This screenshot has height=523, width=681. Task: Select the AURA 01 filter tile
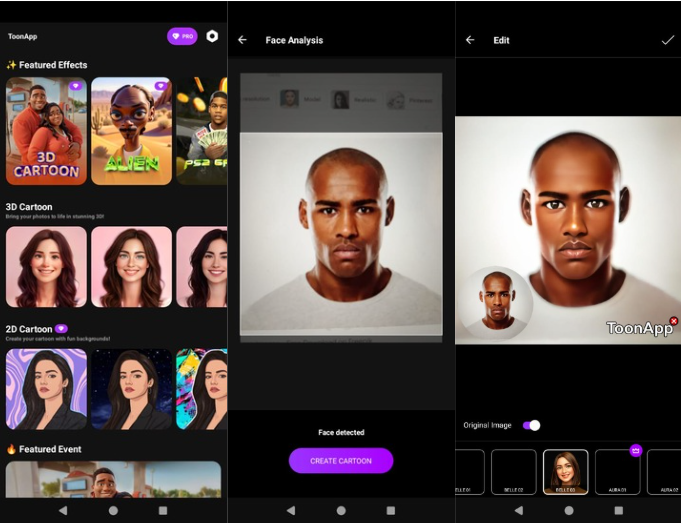point(617,472)
